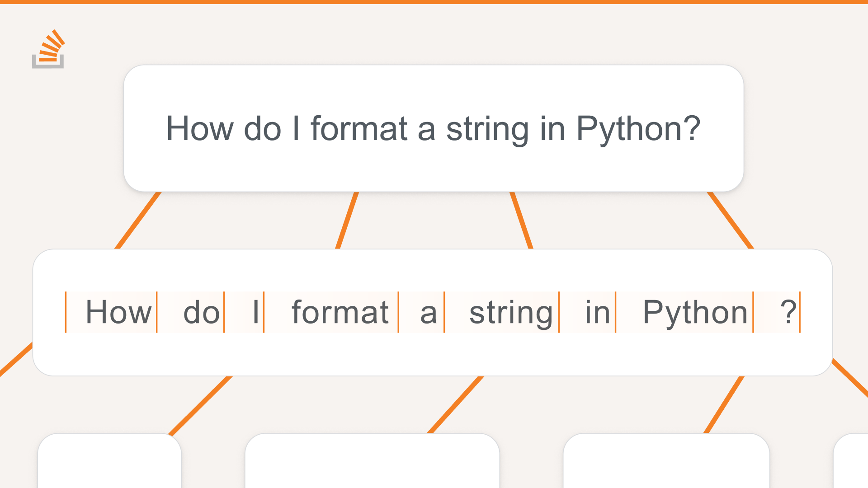Screen dimensions: 868x488
Task: Click the word "string" in the top question
Action: point(487,129)
